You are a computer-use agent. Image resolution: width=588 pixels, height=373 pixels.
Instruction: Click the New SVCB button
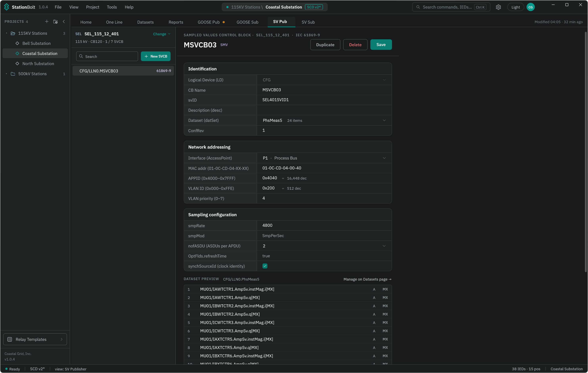click(156, 56)
